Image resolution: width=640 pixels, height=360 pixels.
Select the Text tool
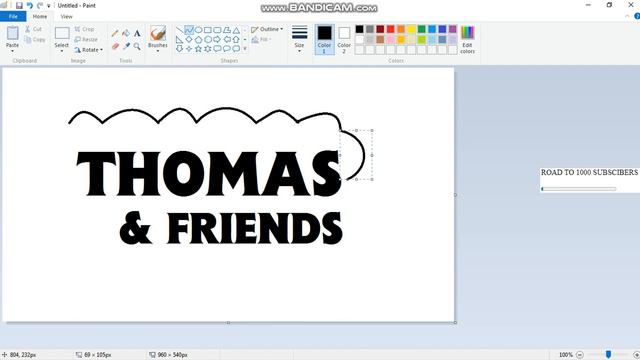click(x=137, y=33)
